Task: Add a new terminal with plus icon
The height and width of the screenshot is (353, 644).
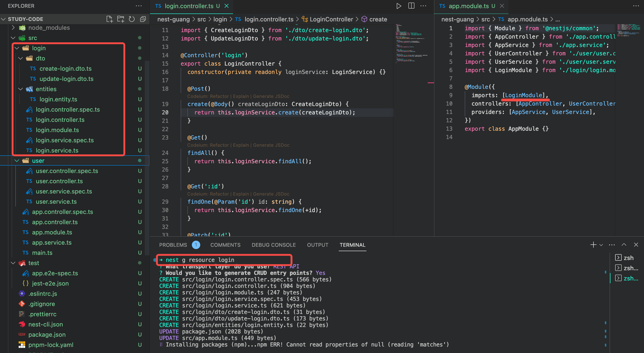Action: tap(593, 245)
